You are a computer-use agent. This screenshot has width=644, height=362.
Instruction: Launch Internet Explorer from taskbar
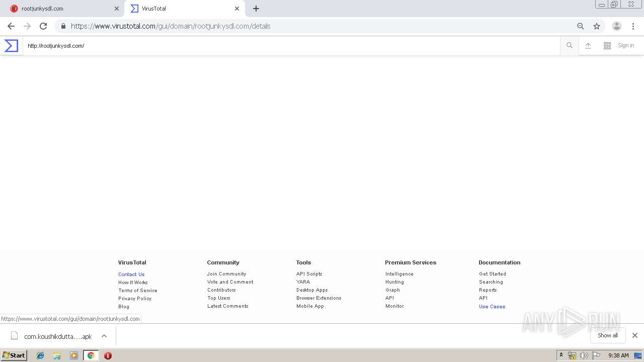tap(40, 355)
